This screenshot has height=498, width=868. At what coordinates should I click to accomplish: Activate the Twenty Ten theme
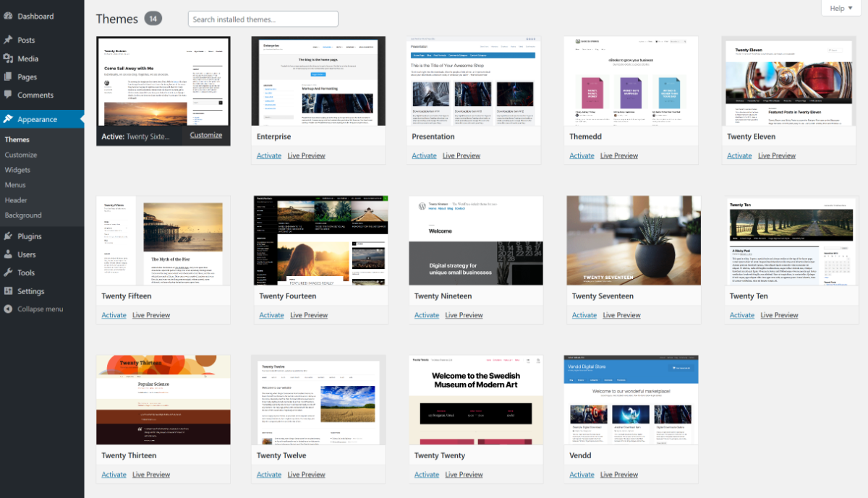pos(742,315)
